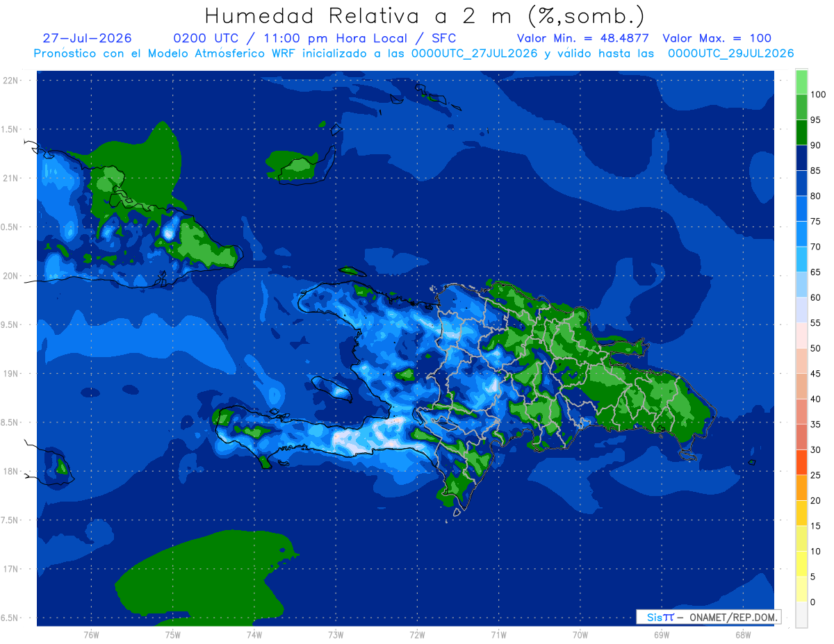The height and width of the screenshot is (644, 834).
Task: Click the '20N' latitude label
Action: [10, 276]
